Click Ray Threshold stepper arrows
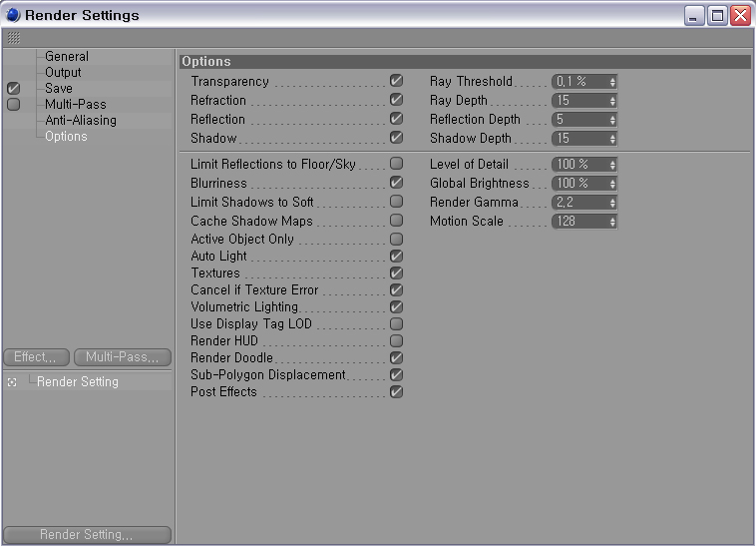Screen dimensions: 756x546 (x=612, y=82)
